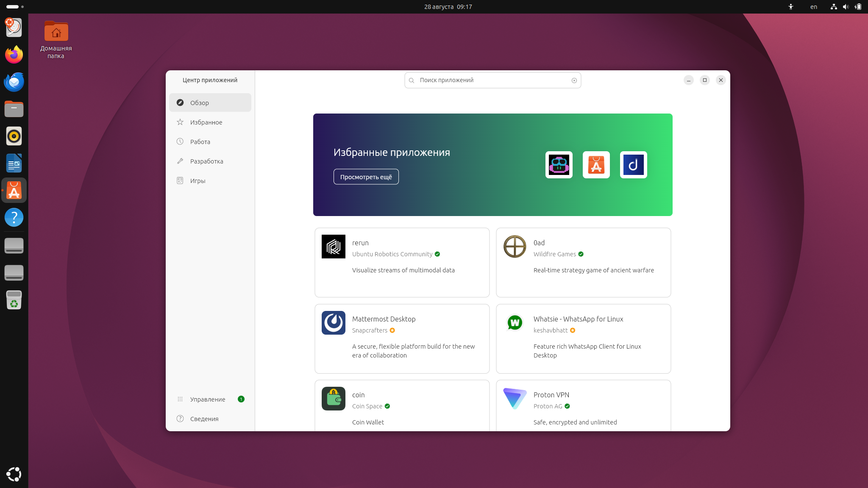Click the pixel robot featured app icon

[559, 165]
